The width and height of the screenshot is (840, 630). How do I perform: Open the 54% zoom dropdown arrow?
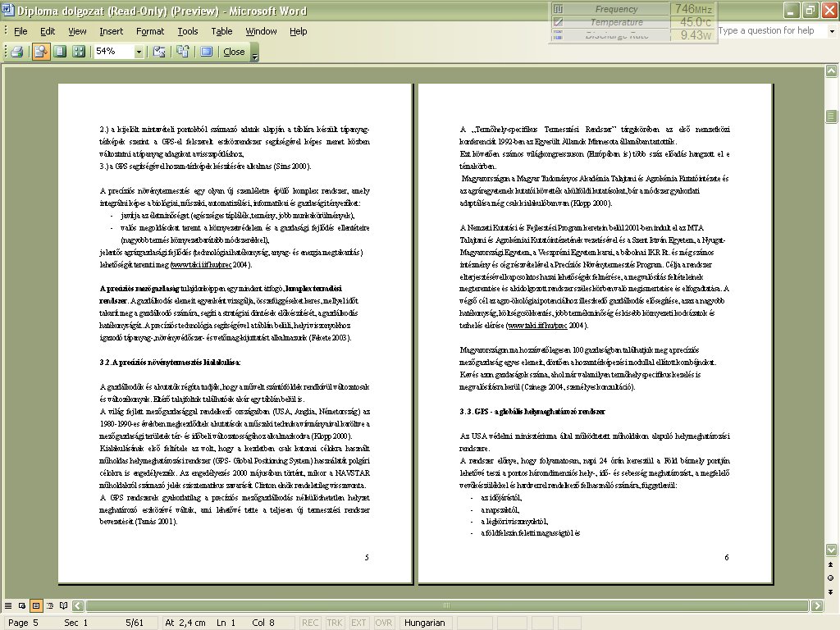[139, 52]
